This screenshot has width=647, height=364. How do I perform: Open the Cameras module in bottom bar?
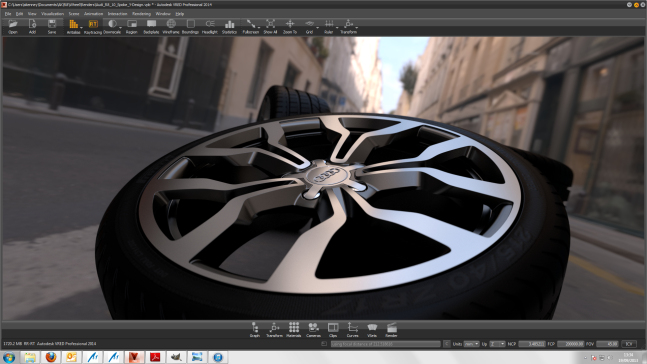click(x=313, y=330)
